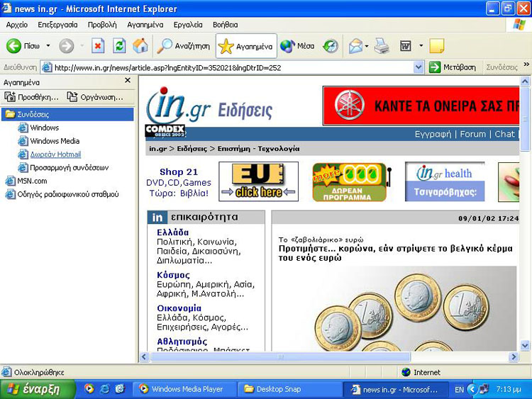Viewport: 532px width, 399px height.
Task: Open the Εργαλεία menu
Action: click(188, 25)
